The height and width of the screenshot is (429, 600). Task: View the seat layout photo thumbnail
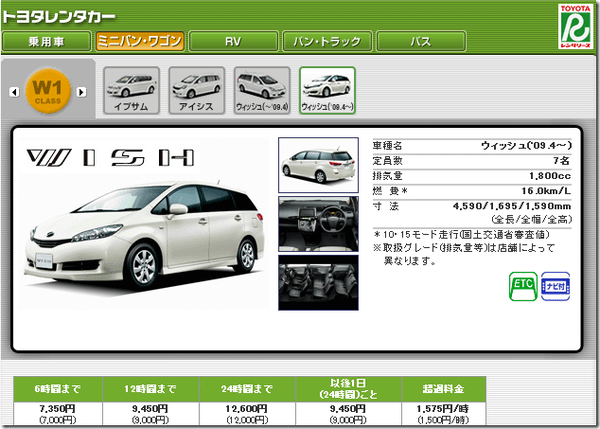click(318, 282)
